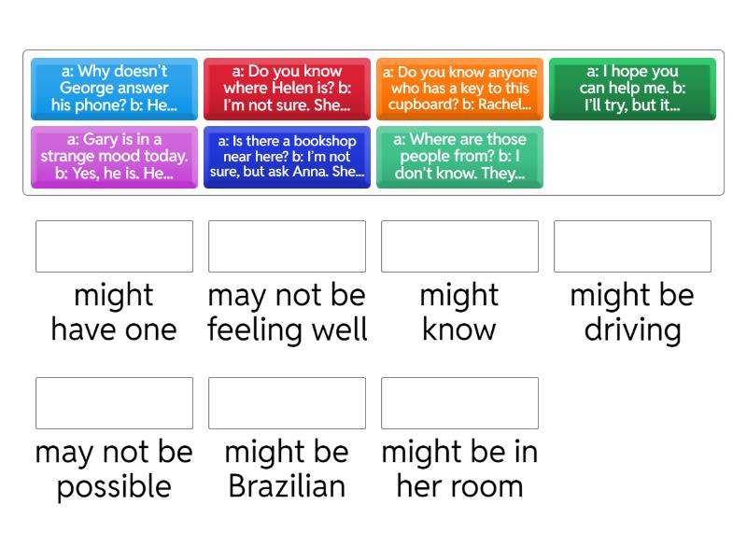This screenshot has height=560, width=747.
Task: Click the answer box above 'might know'
Action: 459,246
